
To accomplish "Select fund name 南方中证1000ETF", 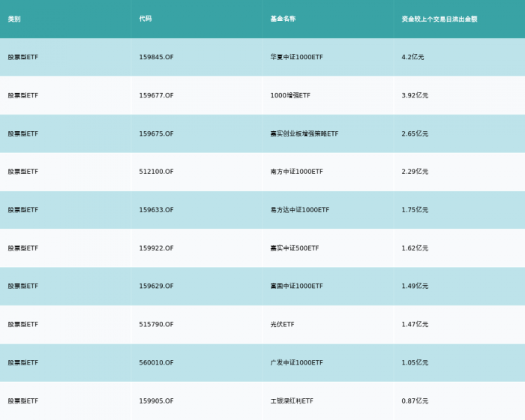I will pos(297,172).
